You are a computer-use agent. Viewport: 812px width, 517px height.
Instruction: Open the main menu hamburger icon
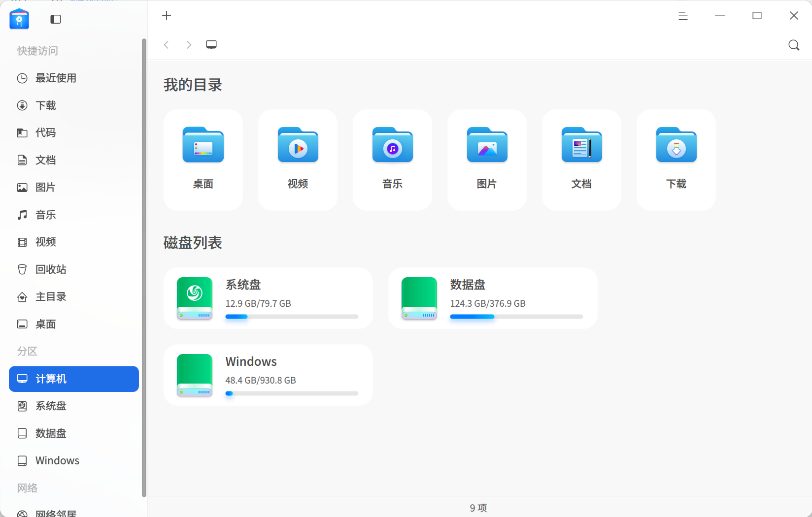683,16
